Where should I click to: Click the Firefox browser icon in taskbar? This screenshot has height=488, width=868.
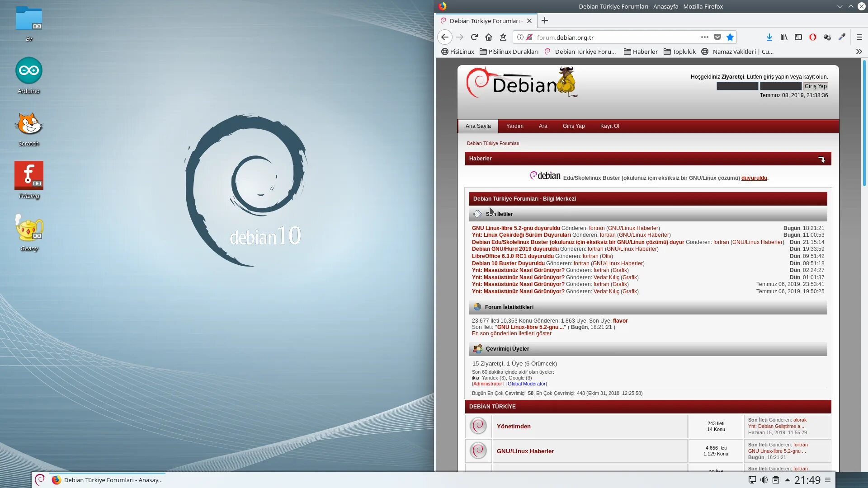(56, 479)
